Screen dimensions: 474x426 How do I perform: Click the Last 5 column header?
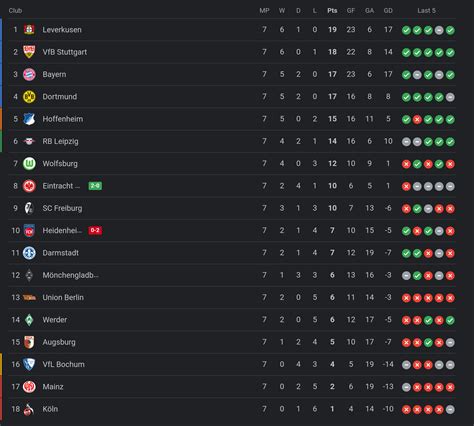coord(426,11)
